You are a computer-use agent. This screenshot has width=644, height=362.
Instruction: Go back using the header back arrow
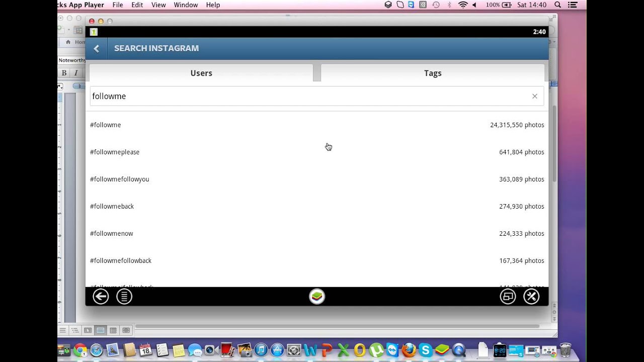(97, 48)
